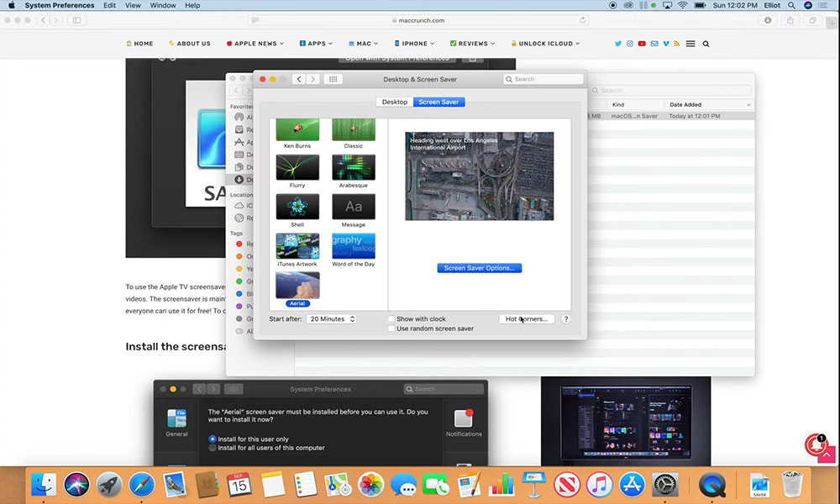Show all preferences with the grid icon

tap(333, 79)
